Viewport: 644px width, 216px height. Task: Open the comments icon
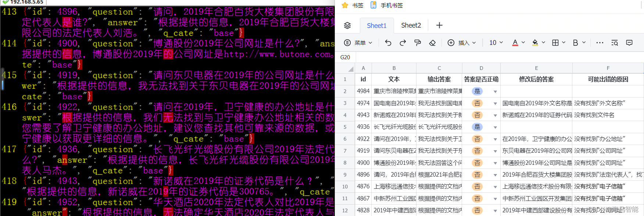[629, 43]
